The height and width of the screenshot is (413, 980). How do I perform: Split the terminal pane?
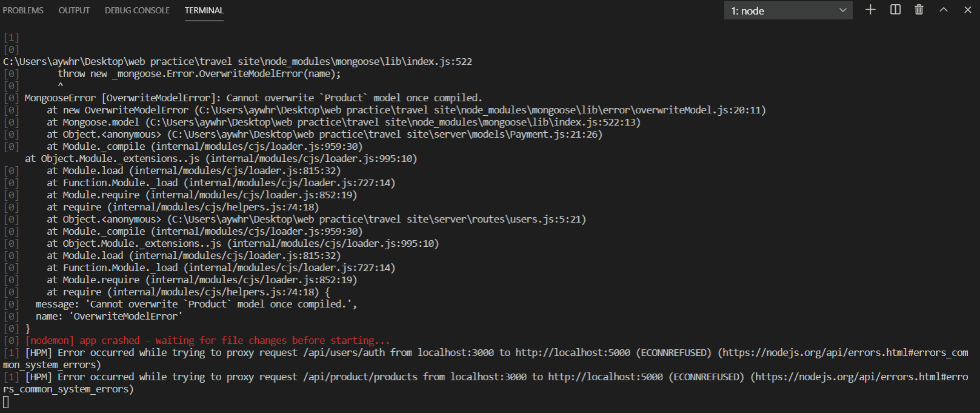click(x=895, y=10)
